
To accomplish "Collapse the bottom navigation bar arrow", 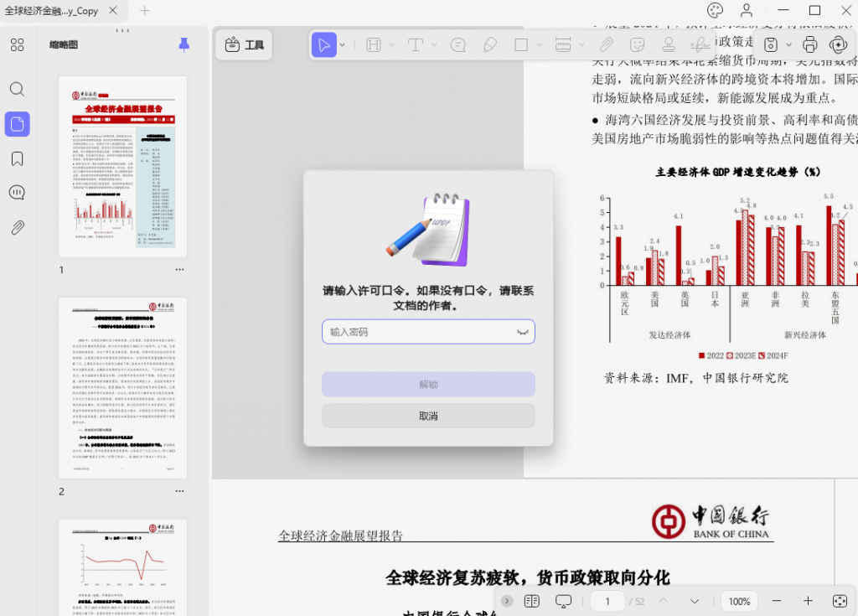I will click(507, 601).
